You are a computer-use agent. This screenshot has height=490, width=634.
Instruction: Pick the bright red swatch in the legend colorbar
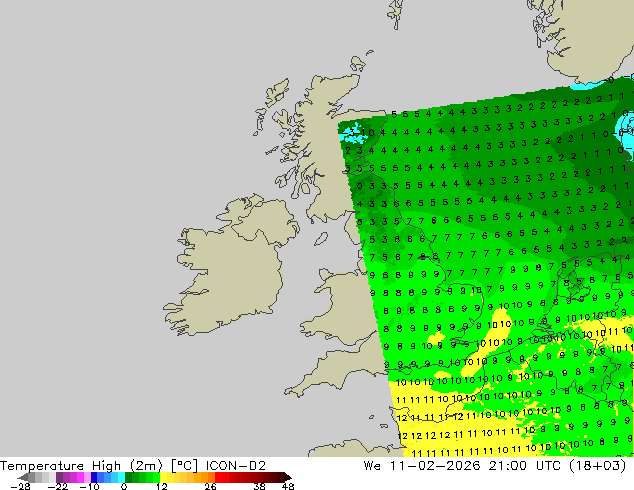pyautogui.click(x=218, y=477)
